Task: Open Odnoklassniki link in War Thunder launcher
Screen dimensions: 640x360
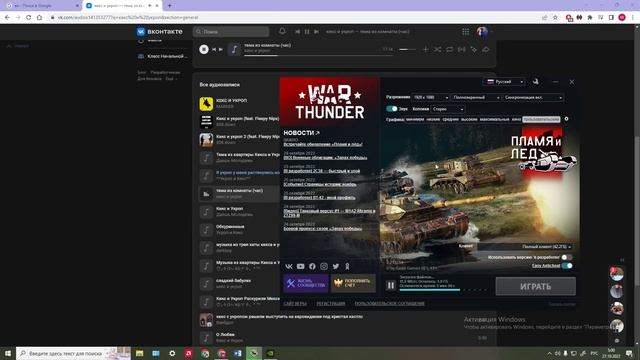Action: pyautogui.click(x=347, y=267)
